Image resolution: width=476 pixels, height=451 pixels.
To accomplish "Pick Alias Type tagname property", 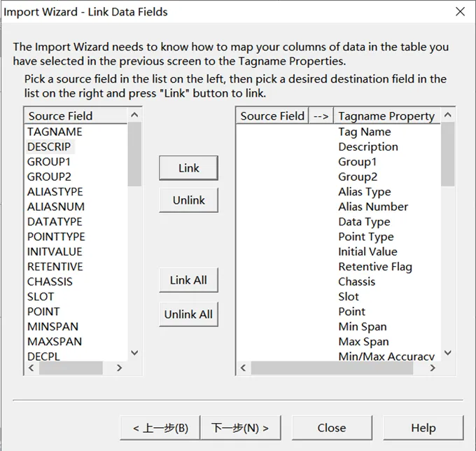I will (365, 192).
